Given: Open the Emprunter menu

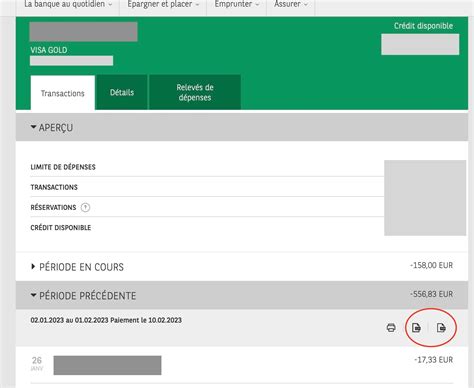Looking at the screenshot, I should [x=237, y=4].
